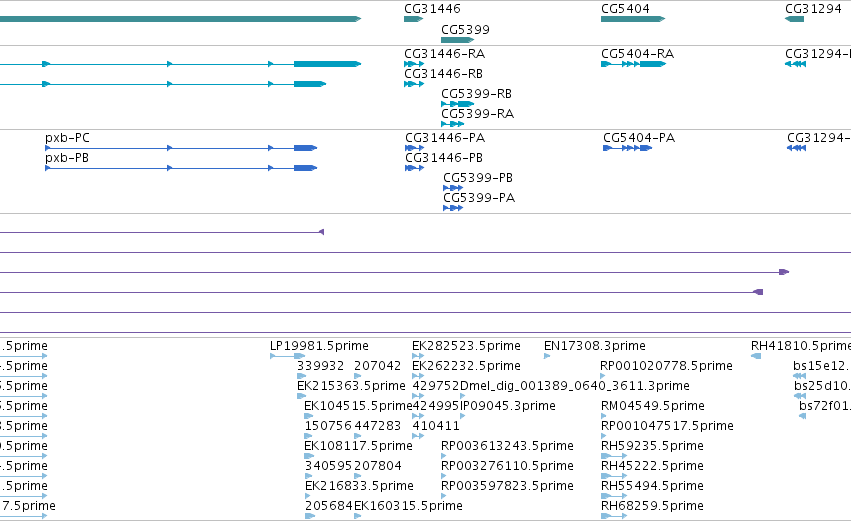Select the CG5404 gene bar glyph
This screenshot has width=851, height=521.
633,19
